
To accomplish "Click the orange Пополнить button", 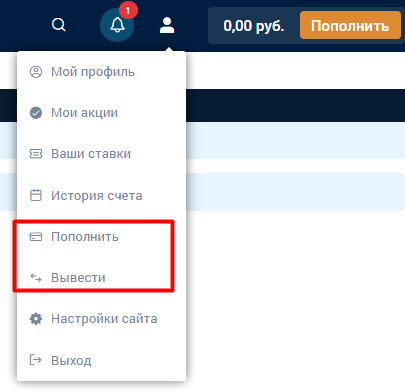I will [x=350, y=25].
